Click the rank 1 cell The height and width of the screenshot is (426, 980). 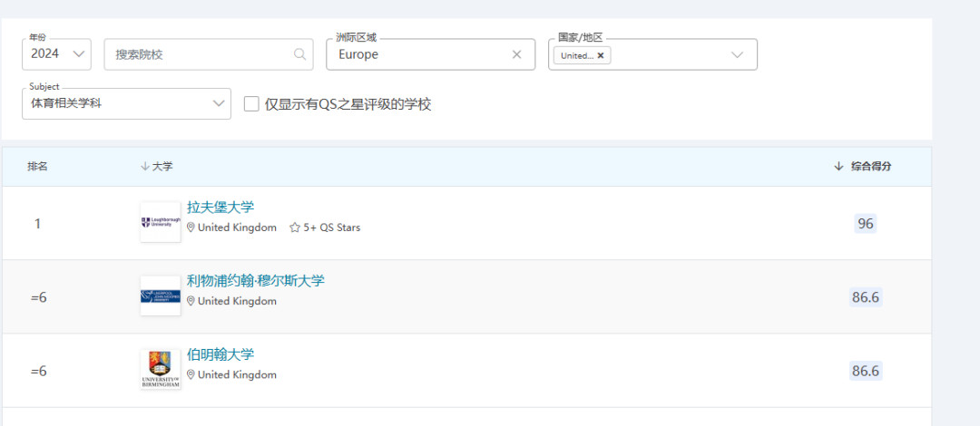click(x=37, y=224)
